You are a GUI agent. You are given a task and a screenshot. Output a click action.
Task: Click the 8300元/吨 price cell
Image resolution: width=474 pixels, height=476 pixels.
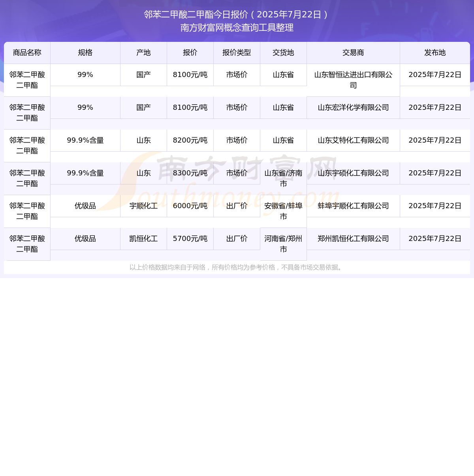pos(190,173)
